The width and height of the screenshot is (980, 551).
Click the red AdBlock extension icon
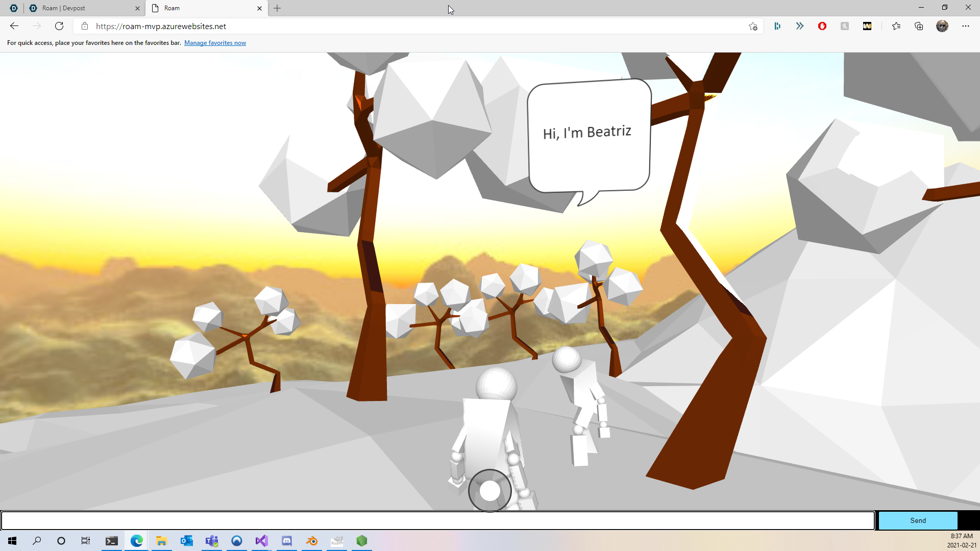coord(822,26)
